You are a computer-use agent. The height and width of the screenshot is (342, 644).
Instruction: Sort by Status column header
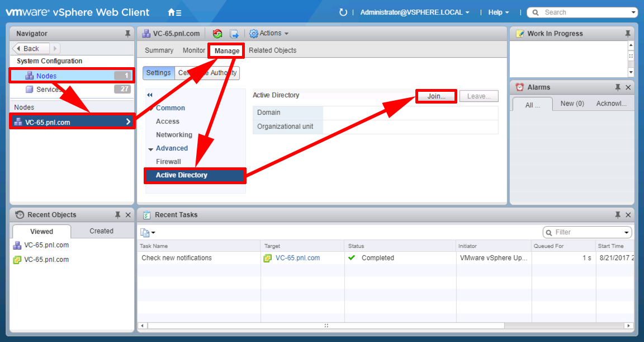pyautogui.click(x=400, y=246)
